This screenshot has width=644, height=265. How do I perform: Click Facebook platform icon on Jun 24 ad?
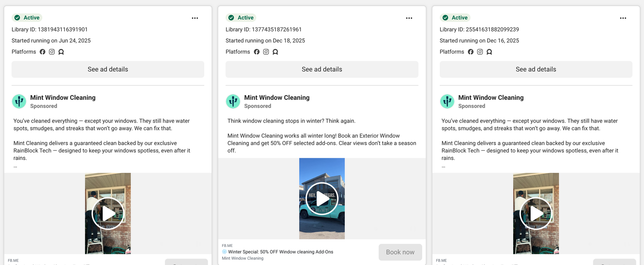click(x=43, y=52)
